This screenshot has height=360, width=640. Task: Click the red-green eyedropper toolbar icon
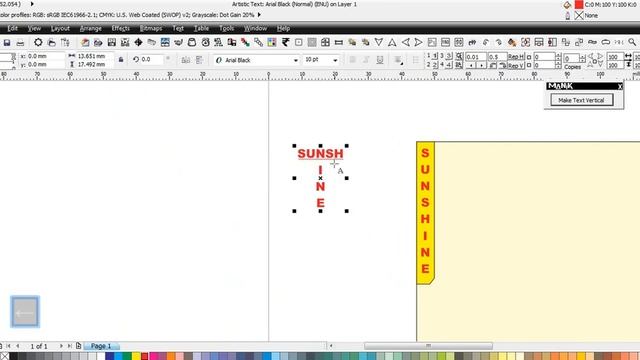click(245, 42)
